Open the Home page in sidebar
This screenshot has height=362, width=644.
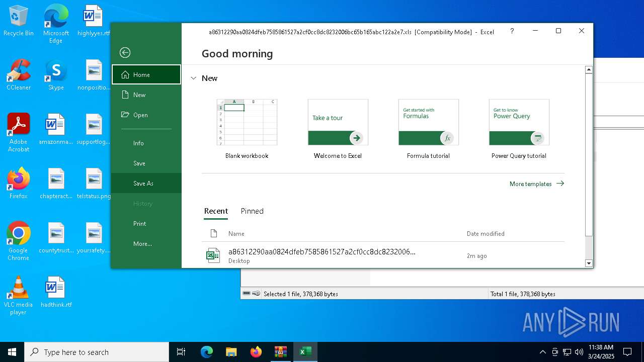click(x=146, y=74)
